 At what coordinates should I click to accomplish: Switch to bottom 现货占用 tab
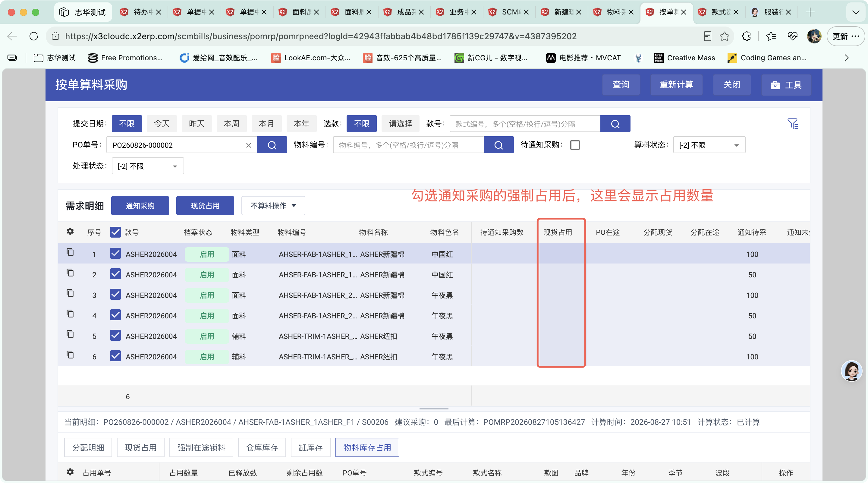point(140,448)
